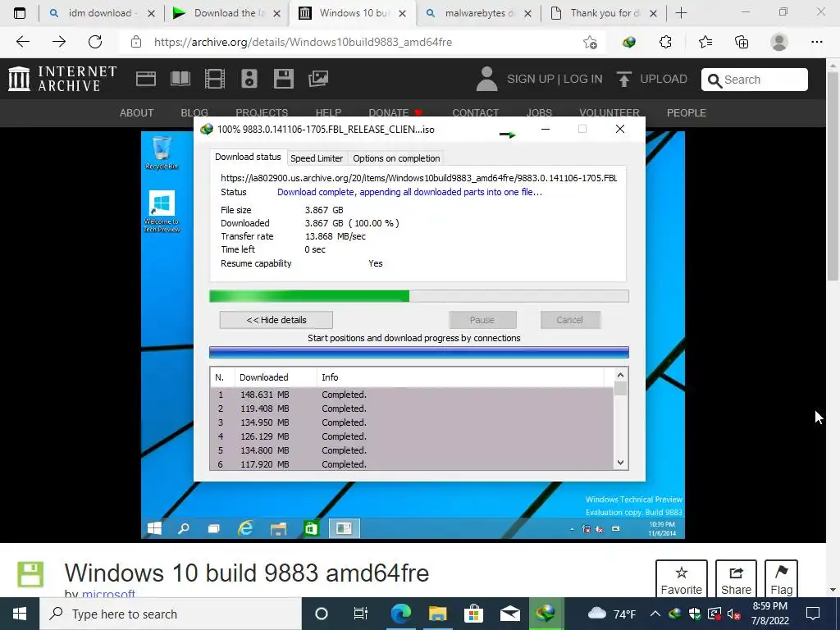This screenshot has width=840, height=630.
Task: Flag this archive item
Action: (781, 580)
